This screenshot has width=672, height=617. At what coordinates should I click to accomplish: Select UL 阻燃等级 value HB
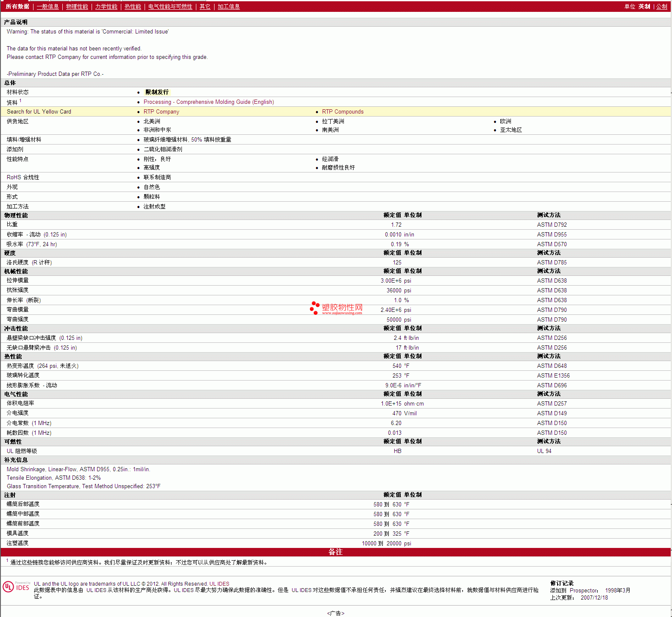coord(397,451)
